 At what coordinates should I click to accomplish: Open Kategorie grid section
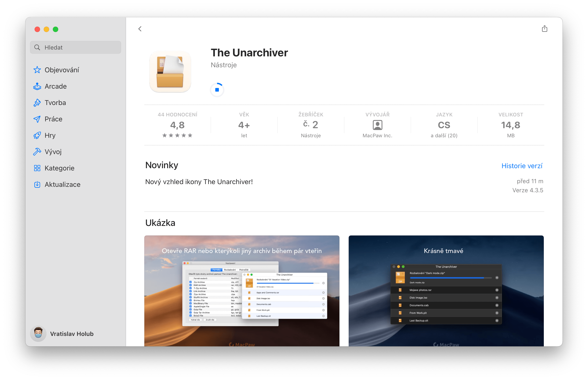(59, 168)
